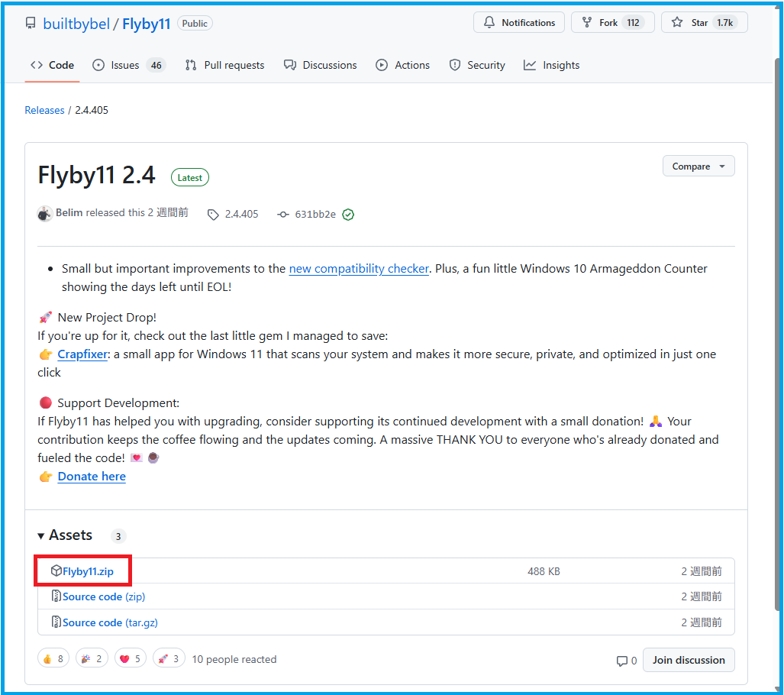React with party popper (2)
This screenshot has height=695, width=784.
[x=92, y=658]
